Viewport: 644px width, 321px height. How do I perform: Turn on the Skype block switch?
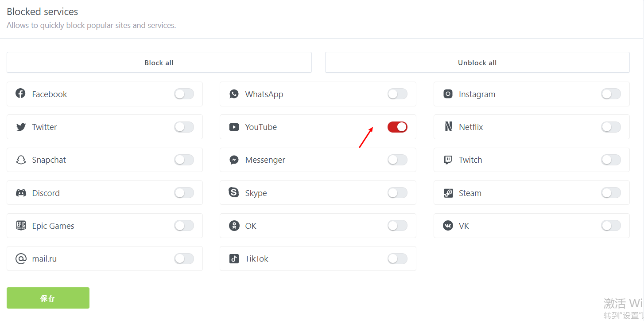click(x=397, y=193)
